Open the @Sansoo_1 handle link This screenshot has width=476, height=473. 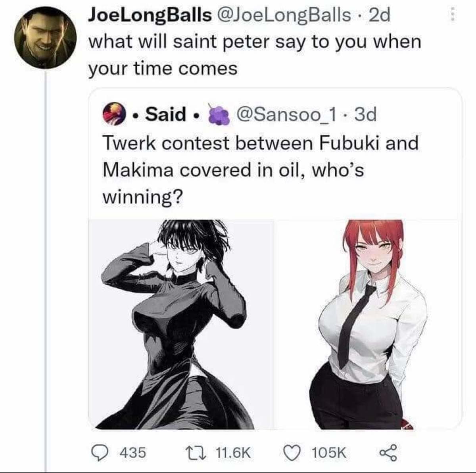[x=287, y=115]
